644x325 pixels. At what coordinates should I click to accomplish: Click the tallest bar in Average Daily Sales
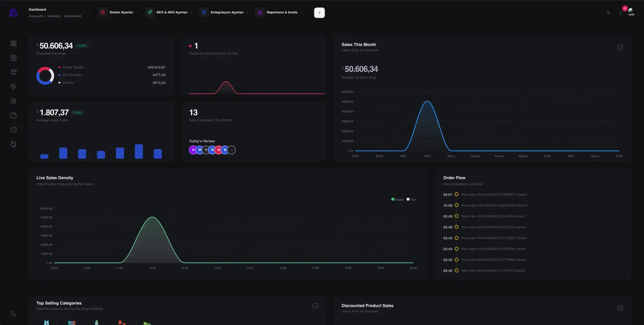139,151
